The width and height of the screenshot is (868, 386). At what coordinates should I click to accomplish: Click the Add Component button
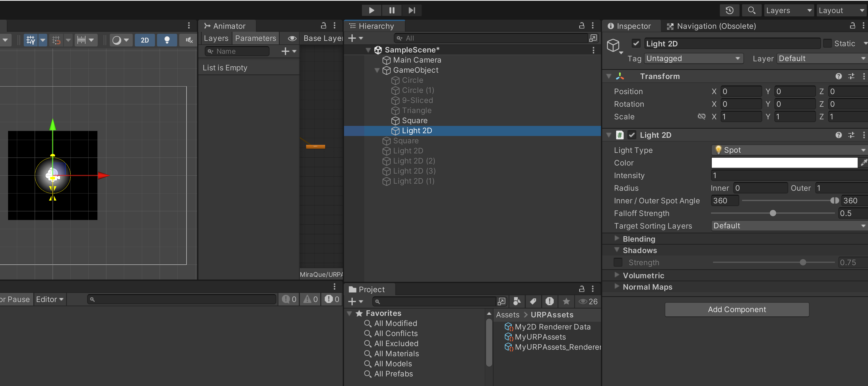[x=737, y=309]
